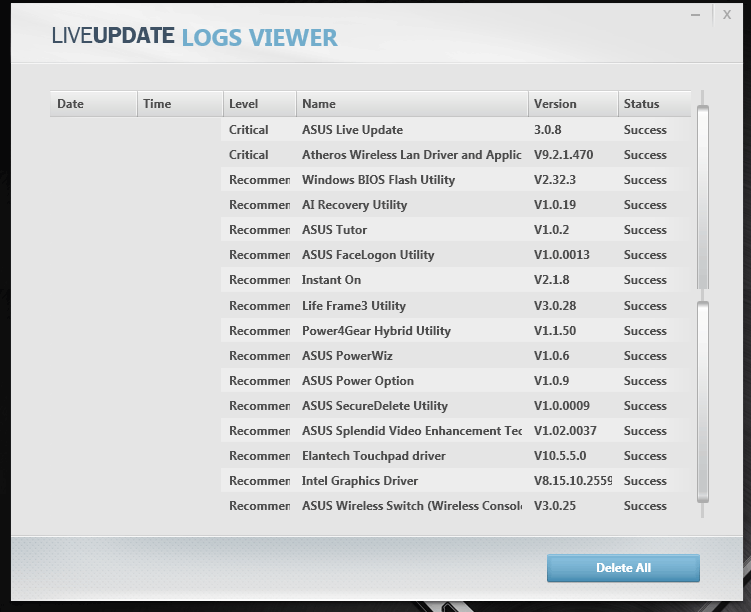The width and height of the screenshot is (751, 612).
Task: Click version V1.0.0013 cell
Action: pos(561,254)
